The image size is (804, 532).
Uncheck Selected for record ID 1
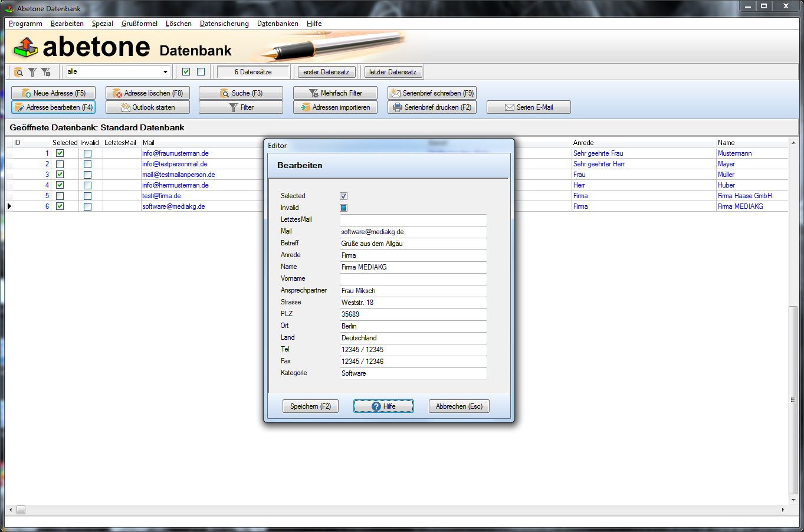click(60, 153)
